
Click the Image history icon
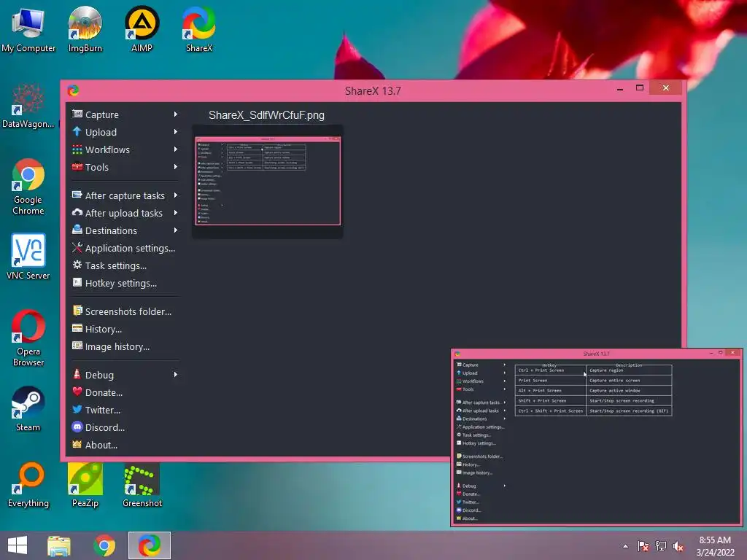click(77, 346)
